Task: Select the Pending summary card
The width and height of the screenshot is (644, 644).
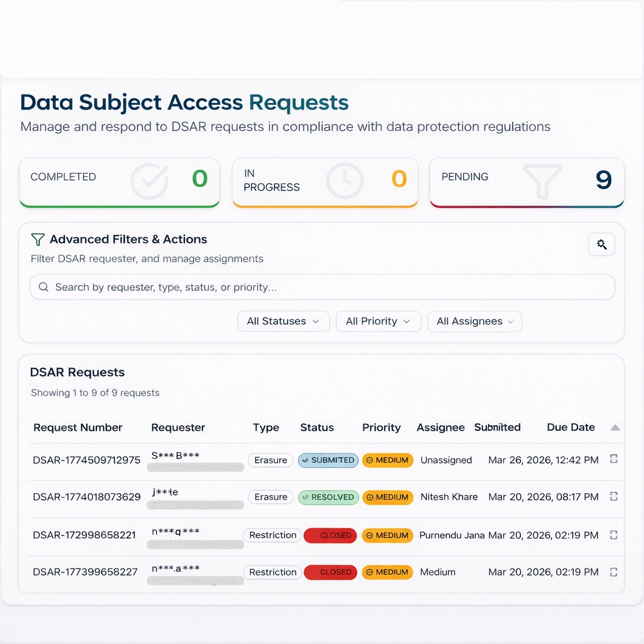Action: pos(526,182)
